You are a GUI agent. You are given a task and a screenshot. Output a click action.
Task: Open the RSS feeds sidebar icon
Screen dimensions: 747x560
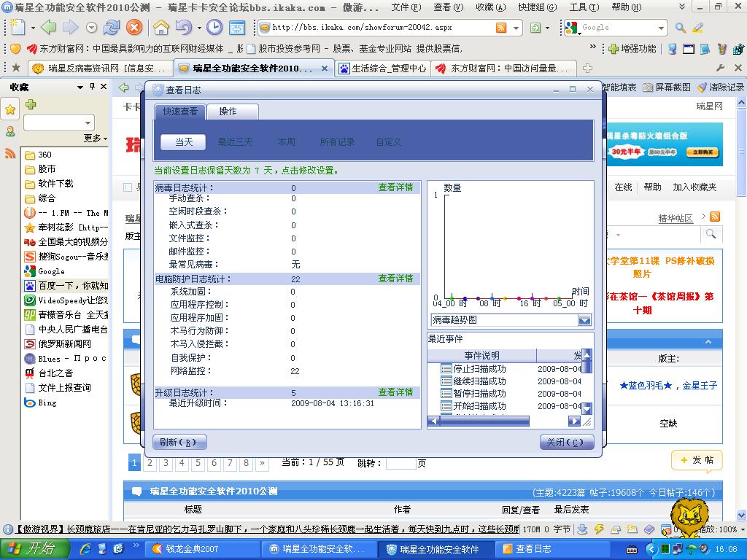tap(10, 153)
